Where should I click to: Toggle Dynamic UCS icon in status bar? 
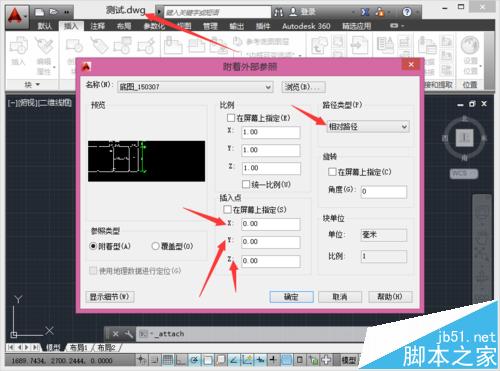[x=247, y=360]
